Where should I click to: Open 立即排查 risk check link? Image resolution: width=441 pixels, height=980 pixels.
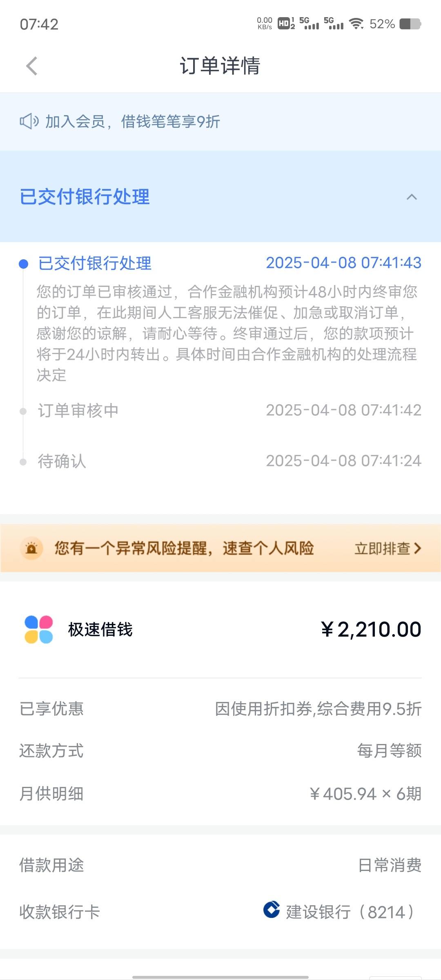tap(388, 548)
